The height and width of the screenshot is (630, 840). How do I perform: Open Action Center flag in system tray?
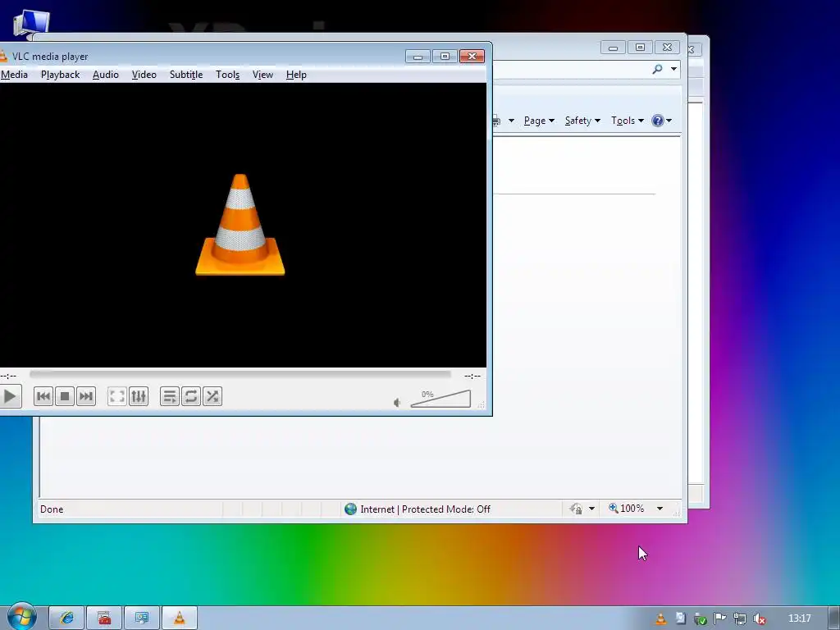(x=720, y=619)
